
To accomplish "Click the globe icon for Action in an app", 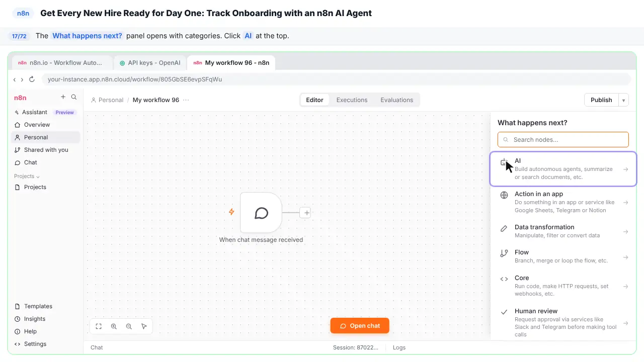I will [x=504, y=195].
